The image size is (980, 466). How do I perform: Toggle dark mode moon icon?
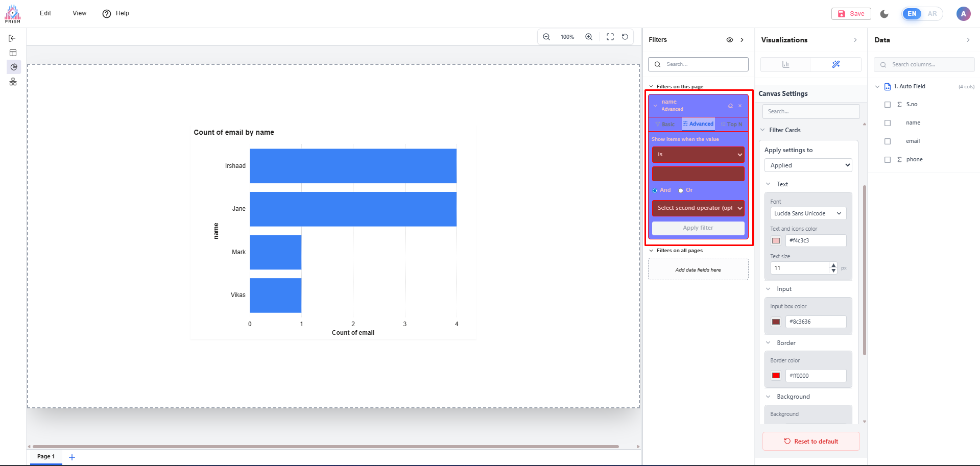coord(885,14)
